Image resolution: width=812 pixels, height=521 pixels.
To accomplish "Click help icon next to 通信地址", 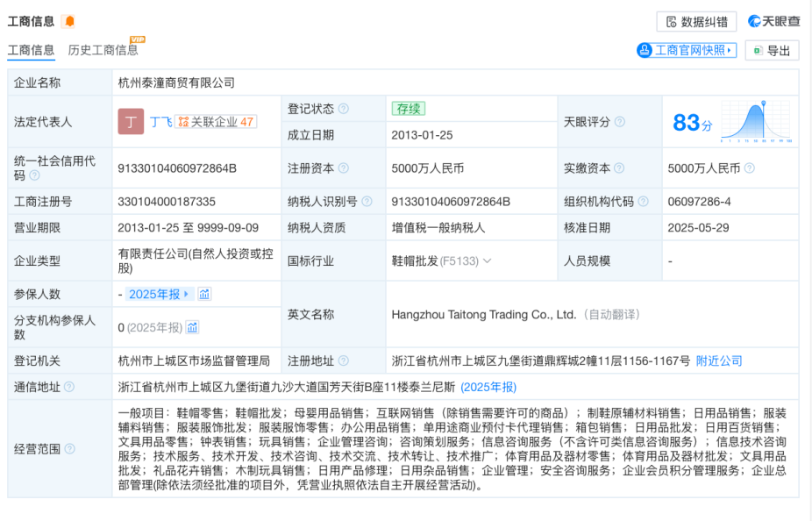I will (69, 387).
